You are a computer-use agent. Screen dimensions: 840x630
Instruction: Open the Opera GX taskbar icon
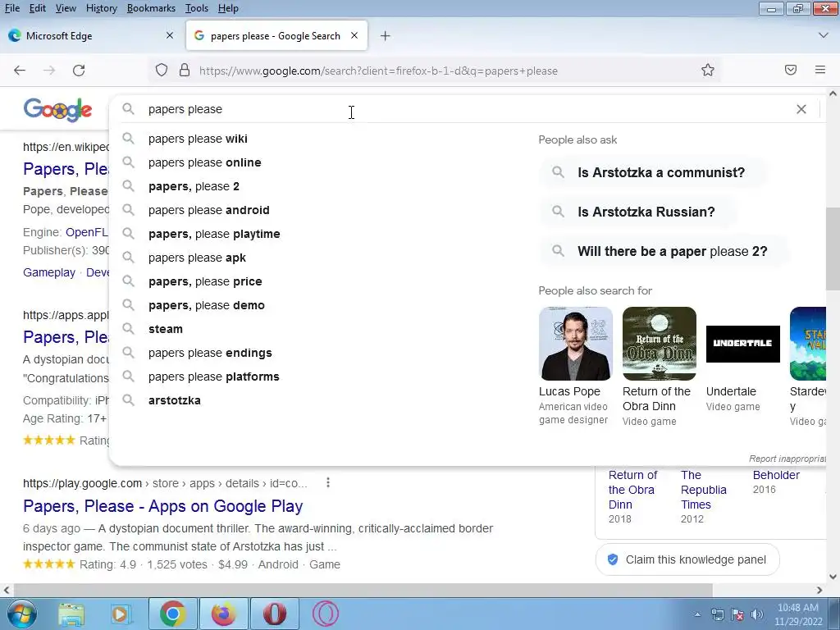pos(325,614)
